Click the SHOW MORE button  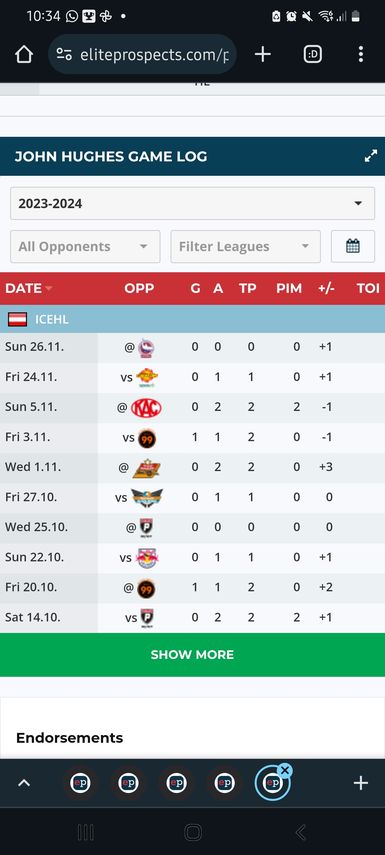[192, 655]
